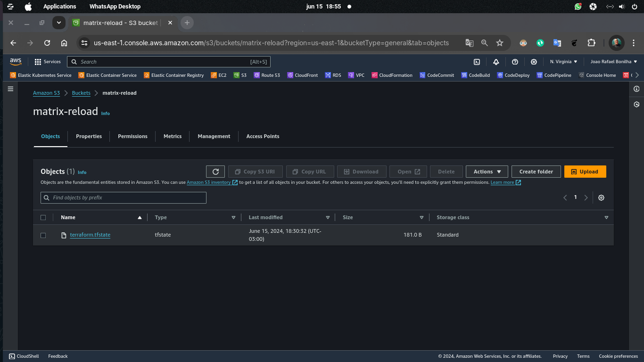Sort by Storage class column

606,218
